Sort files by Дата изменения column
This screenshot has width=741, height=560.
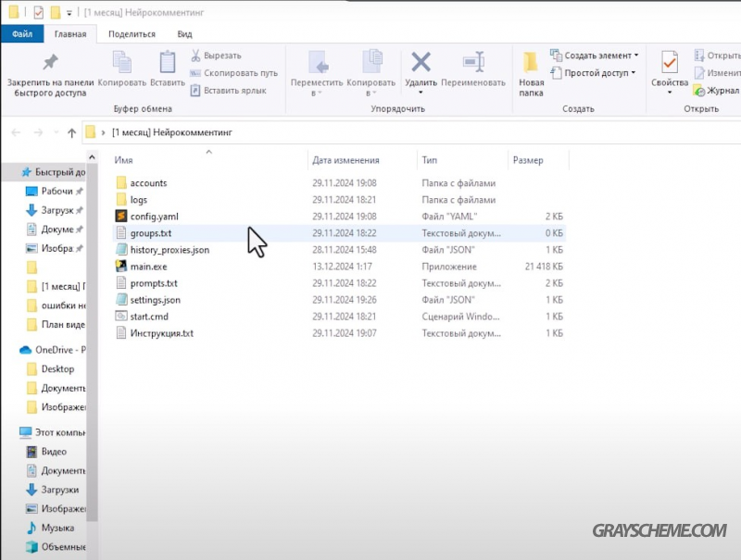[x=345, y=160]
